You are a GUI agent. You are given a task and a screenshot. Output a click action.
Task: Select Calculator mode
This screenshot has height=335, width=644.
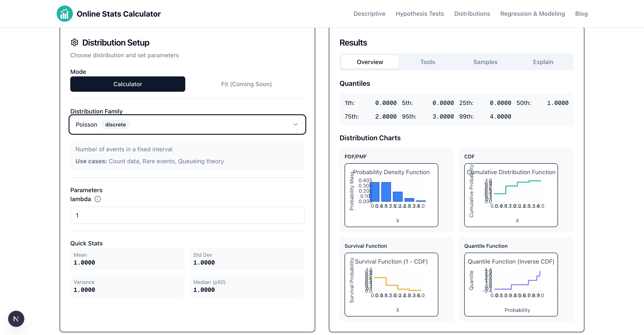[x=128, y=84]
